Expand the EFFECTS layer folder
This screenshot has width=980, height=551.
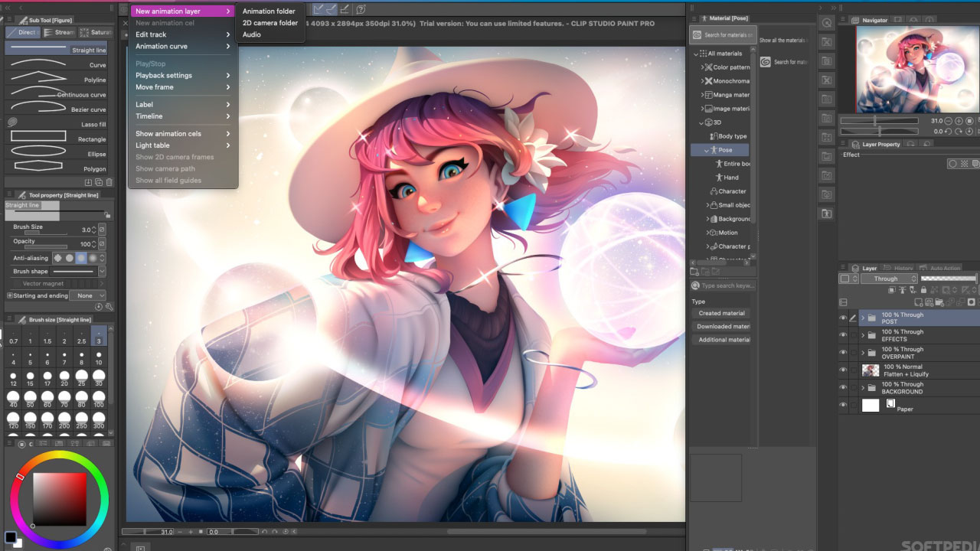[862, 335]
